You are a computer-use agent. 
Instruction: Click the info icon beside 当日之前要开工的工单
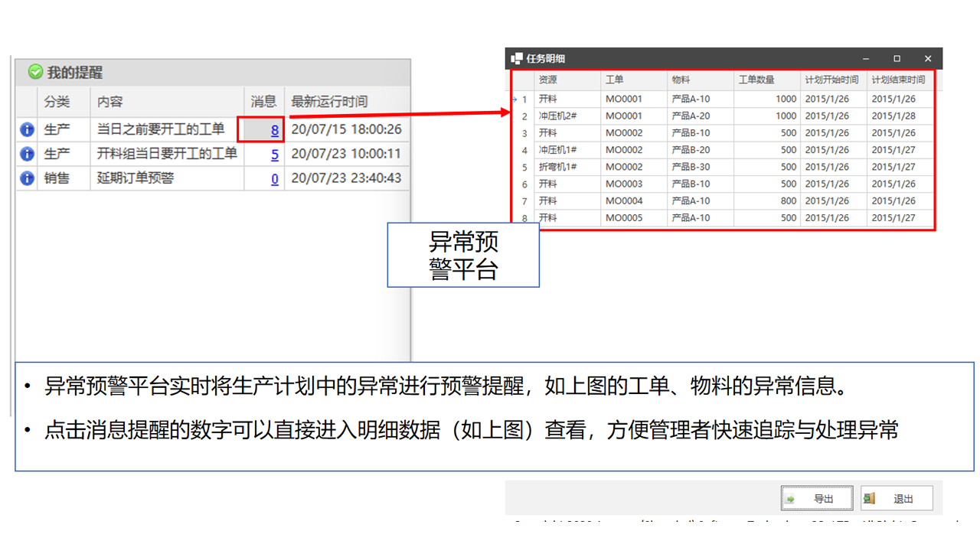[27, 130]
